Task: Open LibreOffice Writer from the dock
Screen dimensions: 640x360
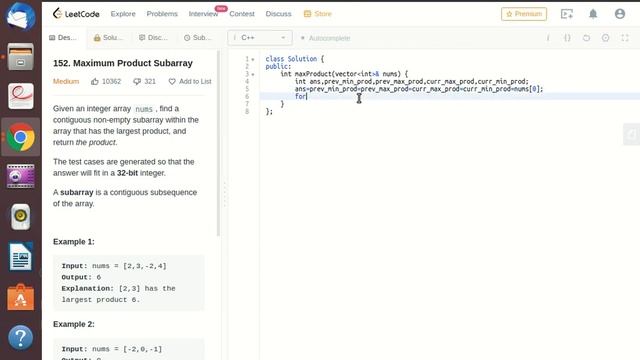Action: 20,257
